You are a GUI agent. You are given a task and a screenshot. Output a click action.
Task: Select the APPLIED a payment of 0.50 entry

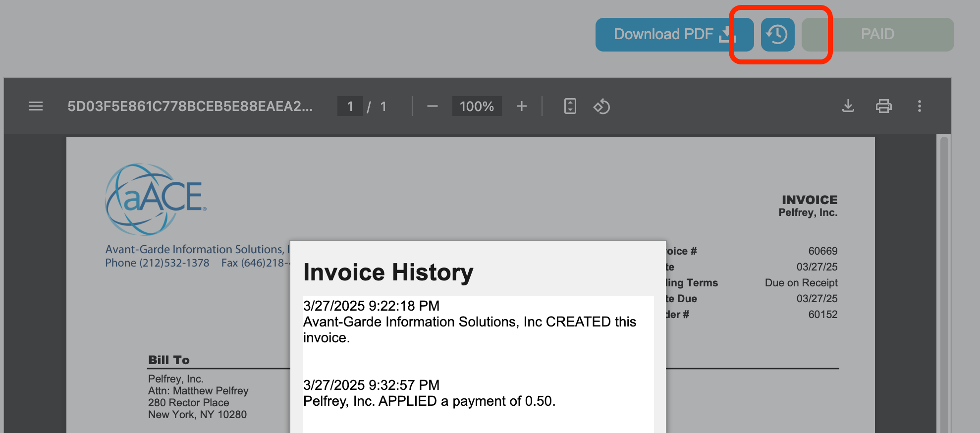coord(429,401)
